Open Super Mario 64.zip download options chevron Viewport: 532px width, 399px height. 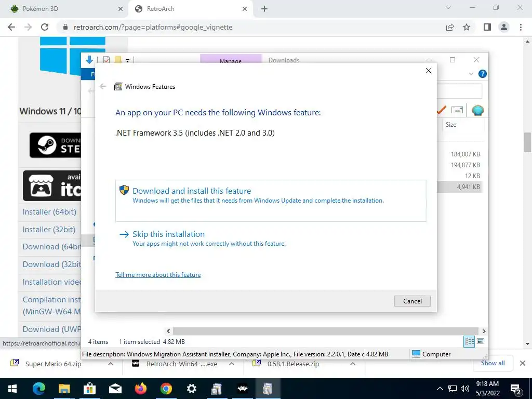(111, 364)
